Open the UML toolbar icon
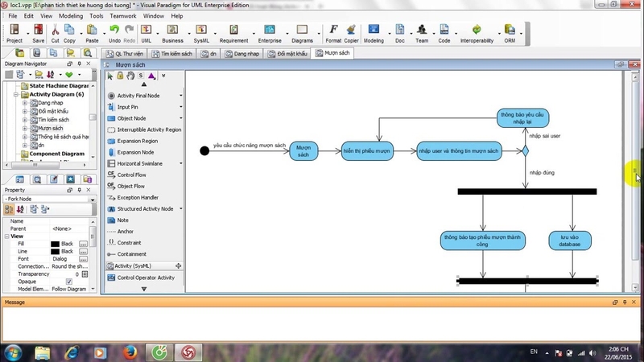 (147, 33)
